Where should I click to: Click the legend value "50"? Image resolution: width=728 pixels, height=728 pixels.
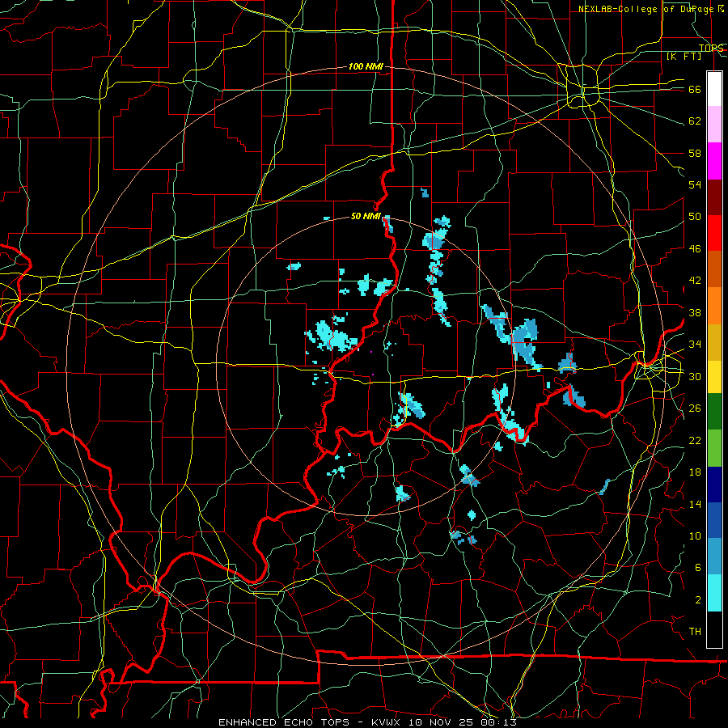695,217
